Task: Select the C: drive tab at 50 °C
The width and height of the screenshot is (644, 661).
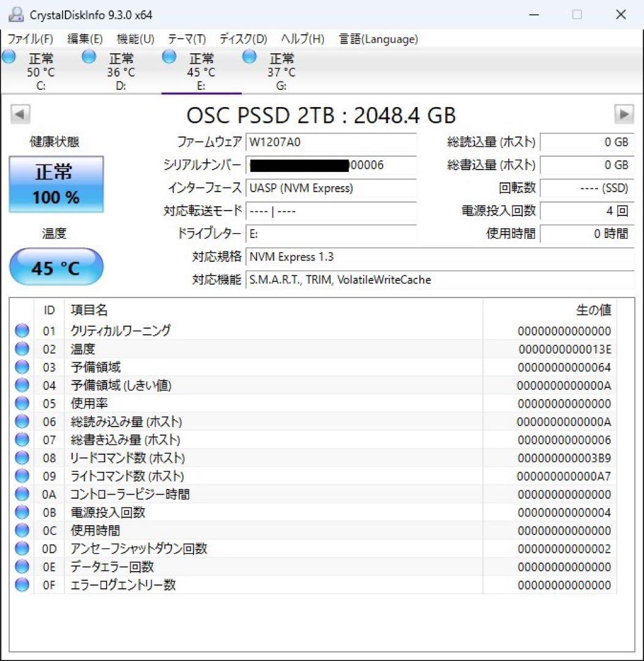Action: 40,71
